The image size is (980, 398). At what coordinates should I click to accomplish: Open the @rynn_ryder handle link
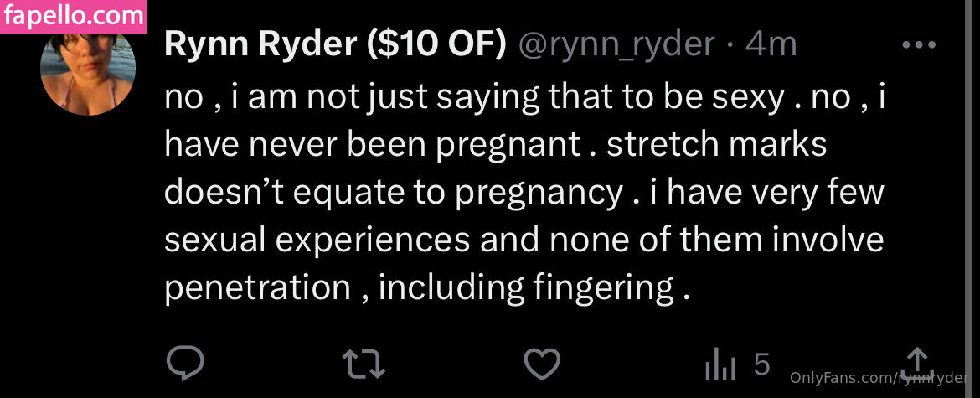pos(617,45)
